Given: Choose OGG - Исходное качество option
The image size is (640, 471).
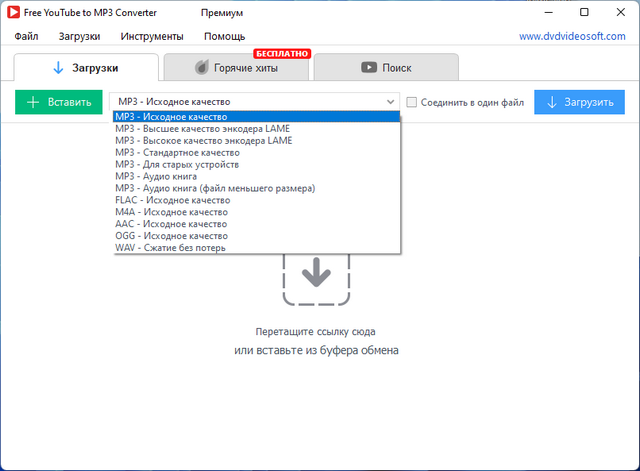Looking at the screenshot, I should 171,236.
